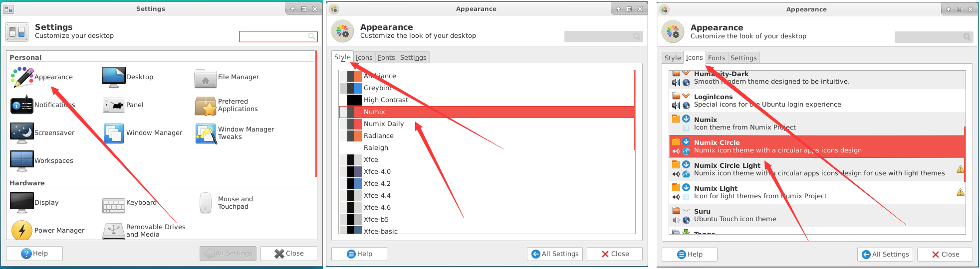Click the File Manager icon
The width and height of the screenshot is (980, 269).
click(205, 78)
